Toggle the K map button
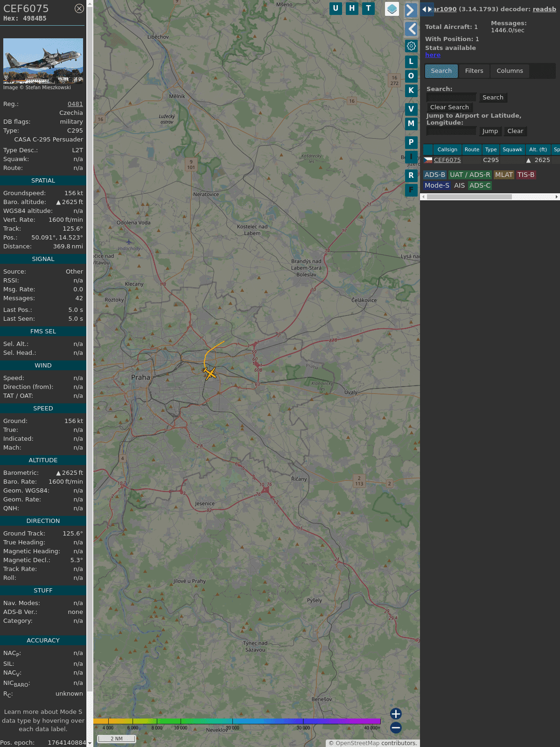The width and height of the screenshot is (560, 747). pyautogui.click(x=411, y=90)
